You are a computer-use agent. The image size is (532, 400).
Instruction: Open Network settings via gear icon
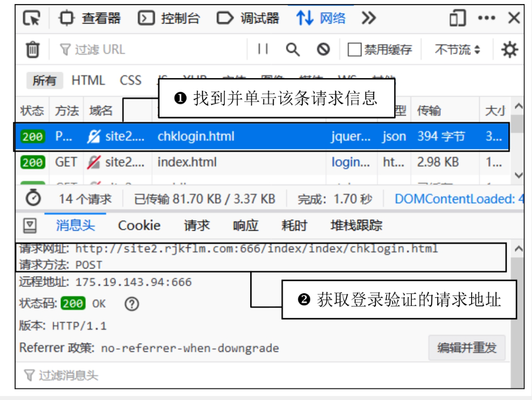510,49
